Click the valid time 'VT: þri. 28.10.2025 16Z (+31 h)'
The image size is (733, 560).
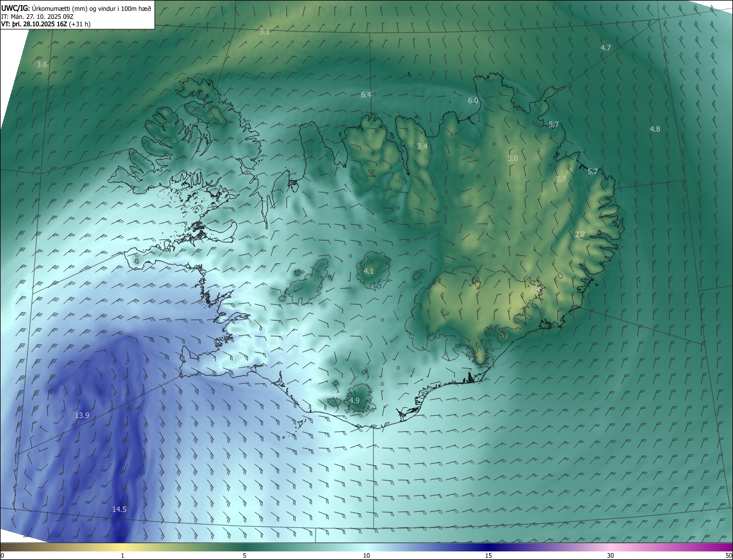pos(46,24)
